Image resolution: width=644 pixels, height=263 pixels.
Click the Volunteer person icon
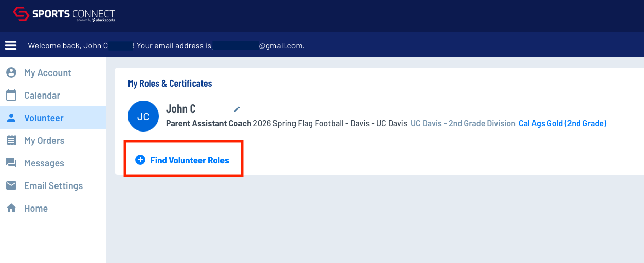click(11, 118)
